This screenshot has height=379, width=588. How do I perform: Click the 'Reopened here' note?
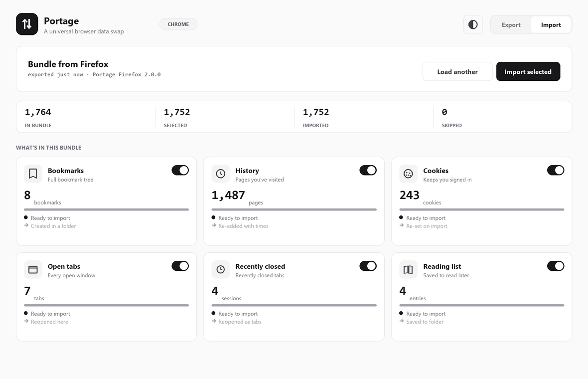point(49,322)
